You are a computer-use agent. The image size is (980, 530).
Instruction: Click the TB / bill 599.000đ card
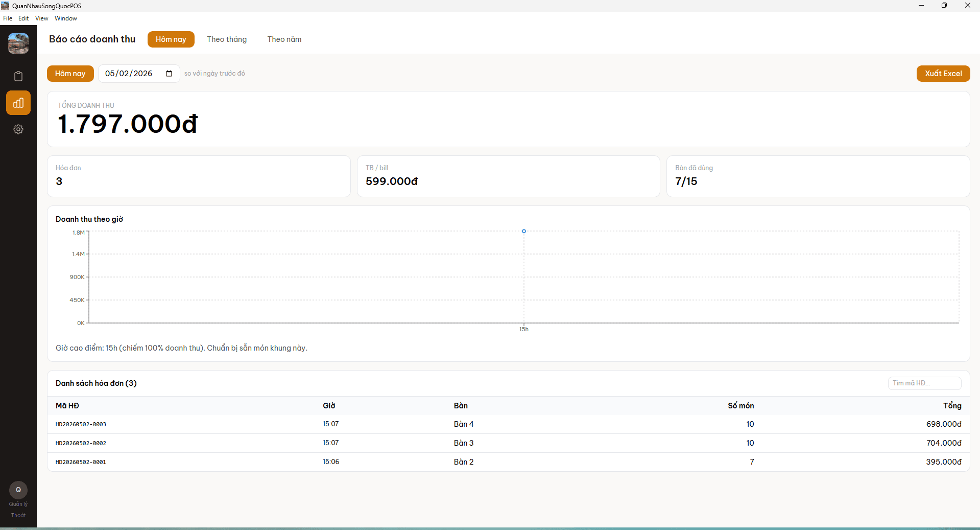(509, 176)
